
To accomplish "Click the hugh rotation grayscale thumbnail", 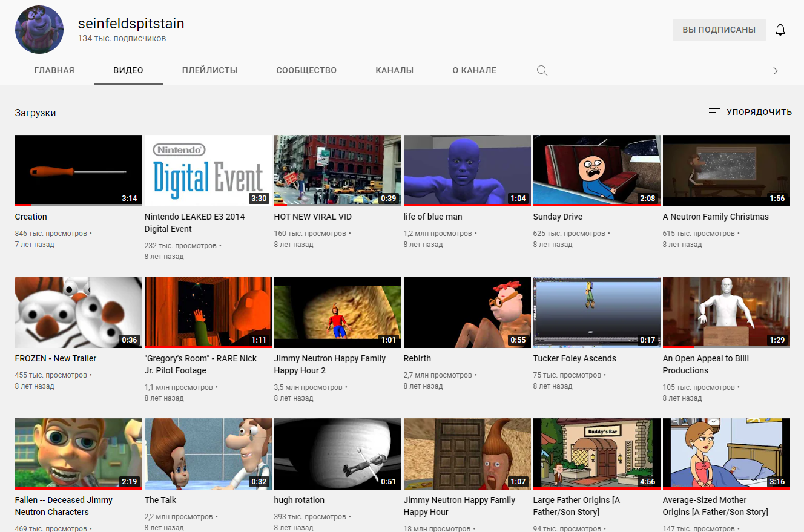I will 338,454.
